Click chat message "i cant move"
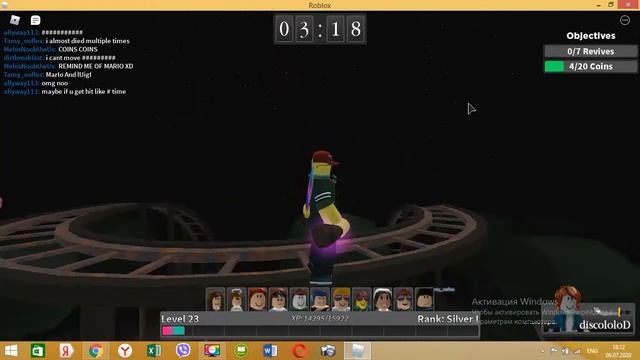This screenshot has height=360, width=640. (63, 58)
